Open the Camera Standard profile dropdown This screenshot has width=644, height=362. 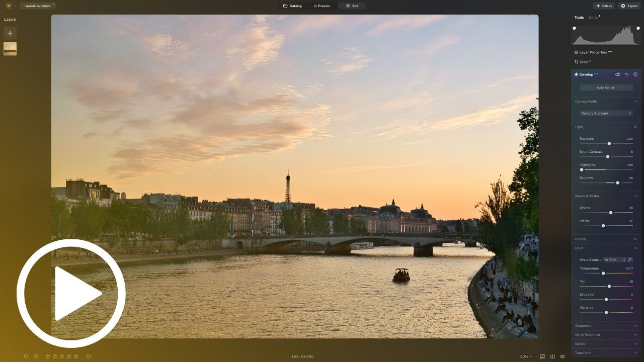(606, 113)
